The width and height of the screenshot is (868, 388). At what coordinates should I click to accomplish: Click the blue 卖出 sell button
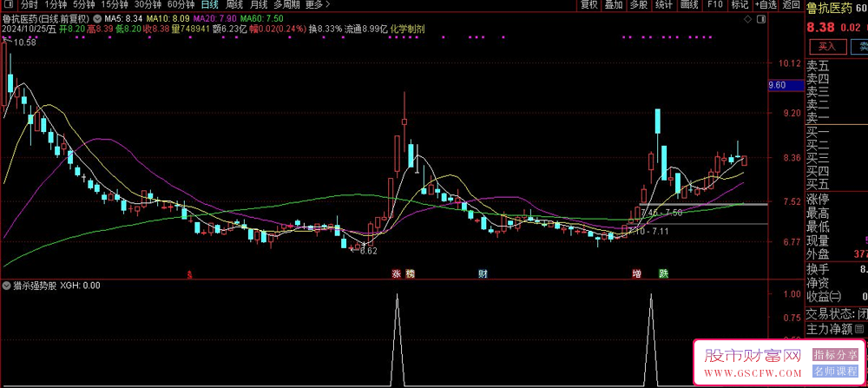(x=859, y=46)
